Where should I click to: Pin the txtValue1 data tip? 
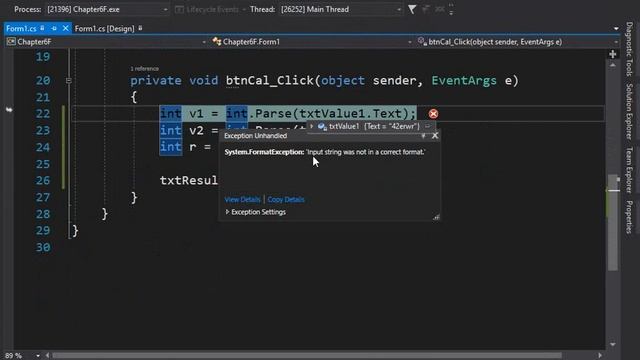[x=427, y=126]
